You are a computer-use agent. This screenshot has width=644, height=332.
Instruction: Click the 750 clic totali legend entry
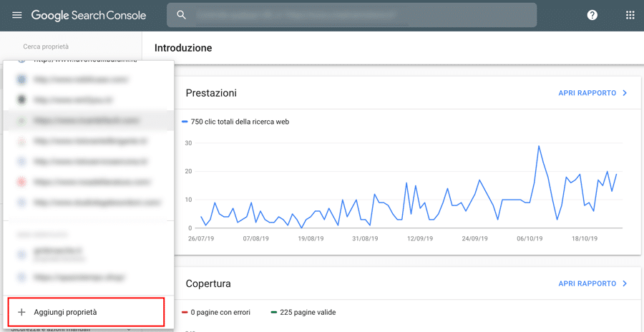(235, 122)
